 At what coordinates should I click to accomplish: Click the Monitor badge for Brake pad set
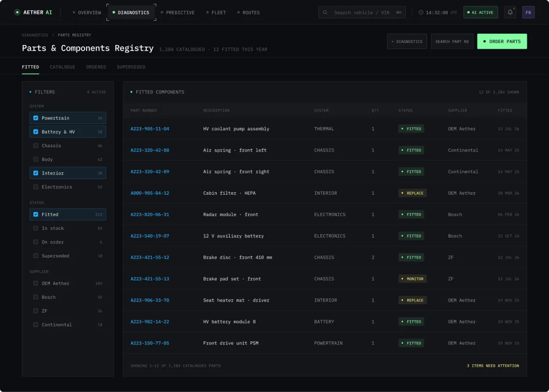click(x=412, y=279)
